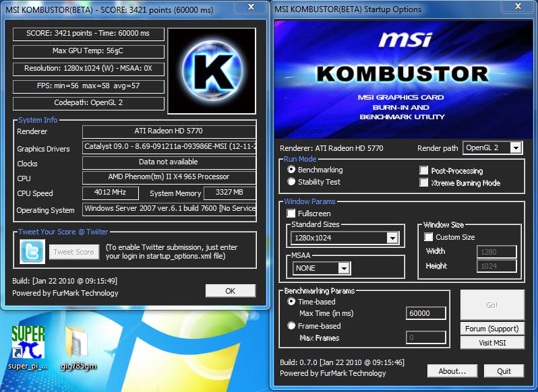This screenshot has height=392, width=538.
Task: Click the Clocks Data not available field
Action: (169, 162)
